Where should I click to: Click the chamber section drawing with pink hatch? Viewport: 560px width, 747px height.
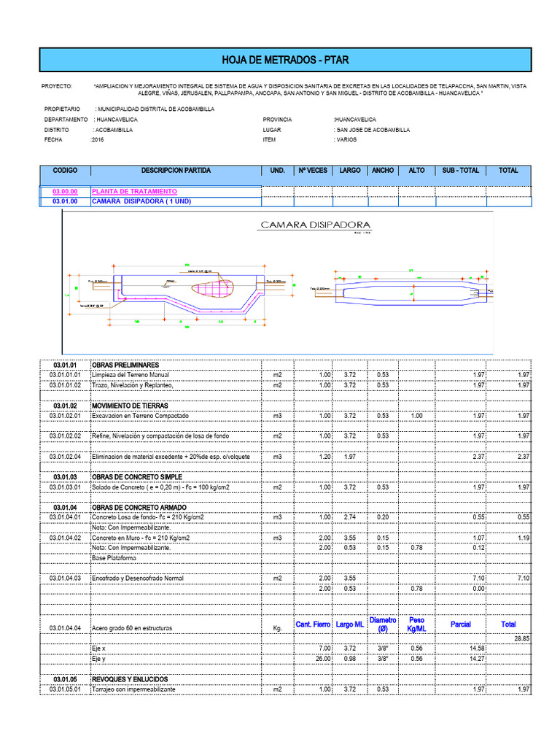[182, 295]
